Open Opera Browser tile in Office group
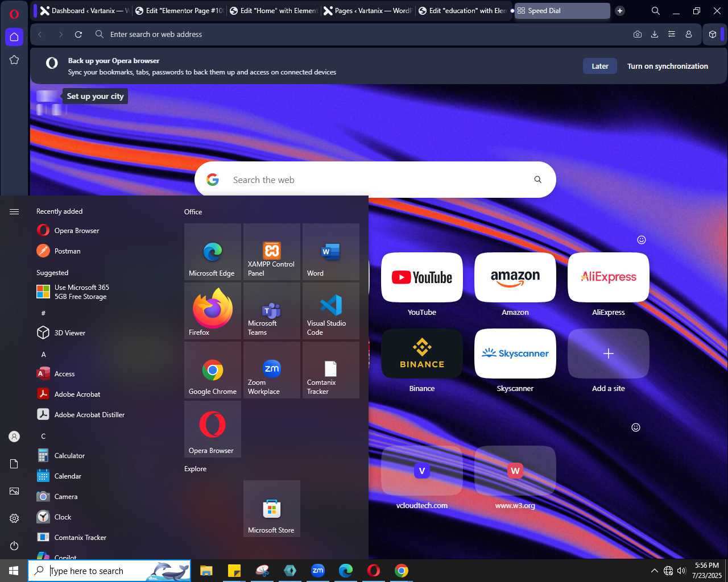The width and height of the screenshot is (728, 582). coord(213,429)
